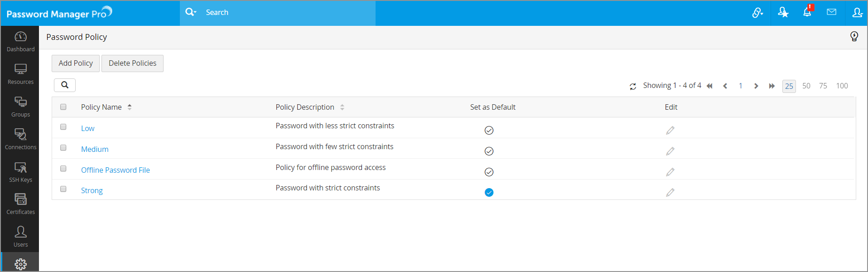The height and width of the screenshot is (272, 868).
Task: Check the Low policy checkbox
Action: coord(63,127)
